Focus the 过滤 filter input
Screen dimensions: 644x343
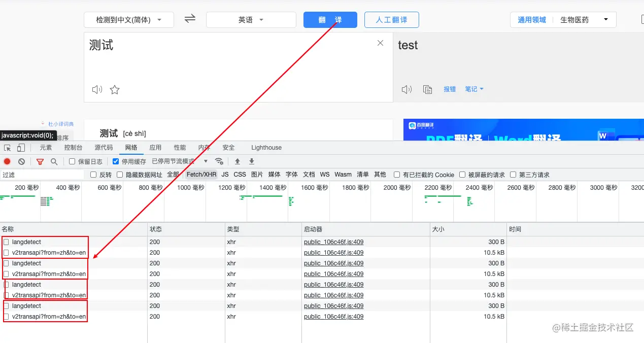[43, 175]
